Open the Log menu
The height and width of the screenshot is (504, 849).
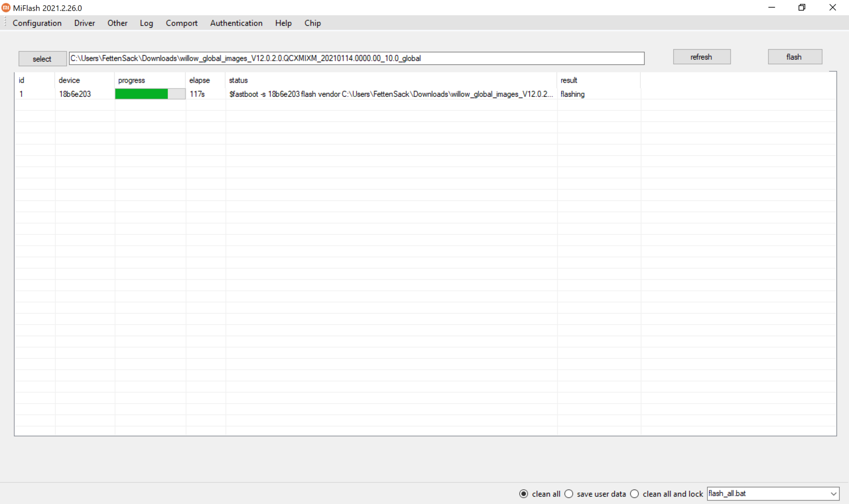coord(146,23)
